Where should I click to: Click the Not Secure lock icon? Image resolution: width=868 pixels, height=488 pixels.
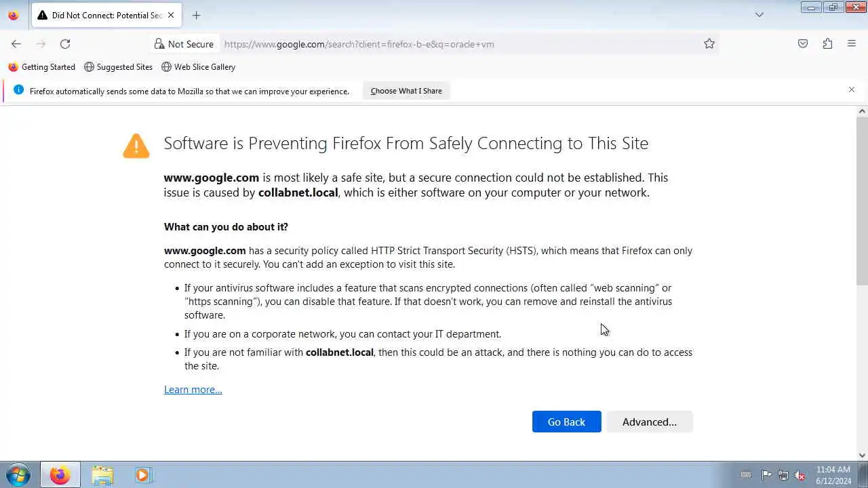tap(159, 44)
